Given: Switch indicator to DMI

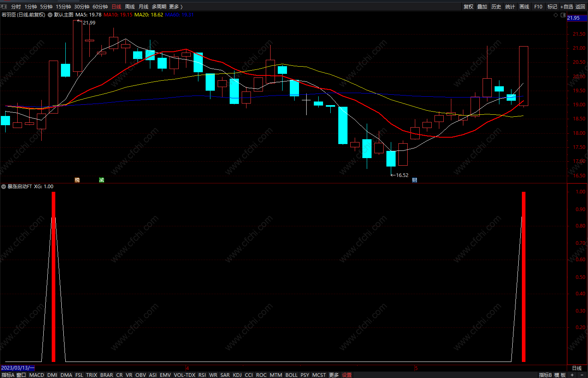Looking at the screenshot, I should coord(52,375).
